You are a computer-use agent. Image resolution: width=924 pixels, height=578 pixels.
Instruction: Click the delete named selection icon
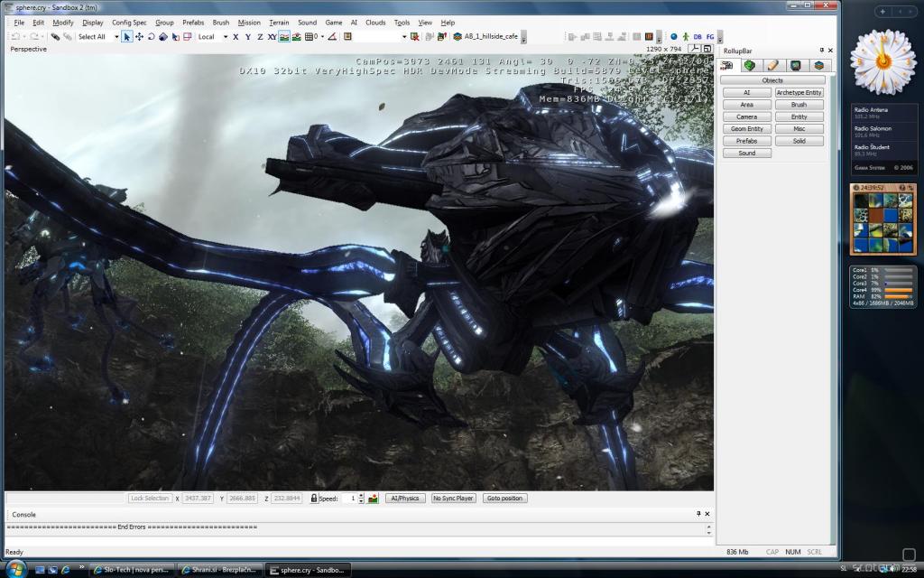pyautogui.click(x=415, y=36)
